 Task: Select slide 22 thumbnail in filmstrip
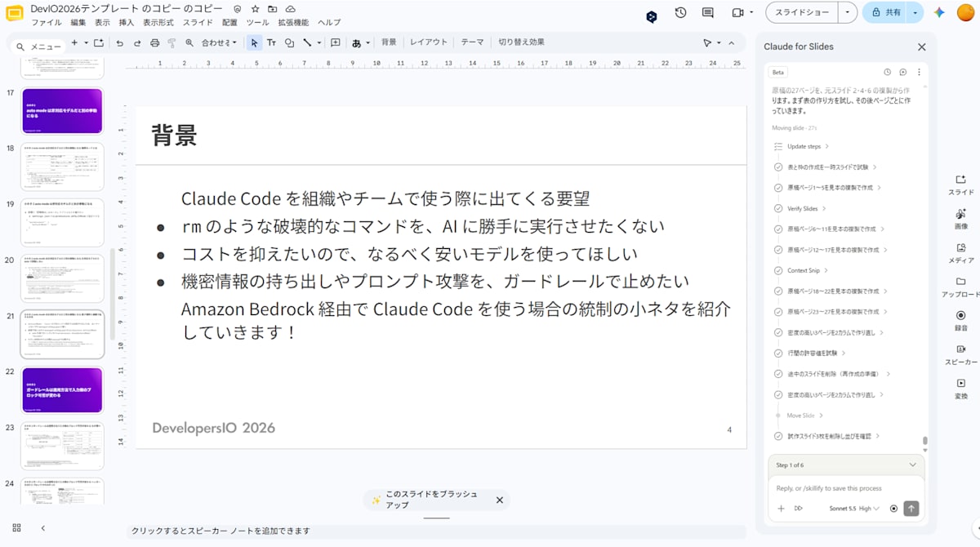pos(63,389)
